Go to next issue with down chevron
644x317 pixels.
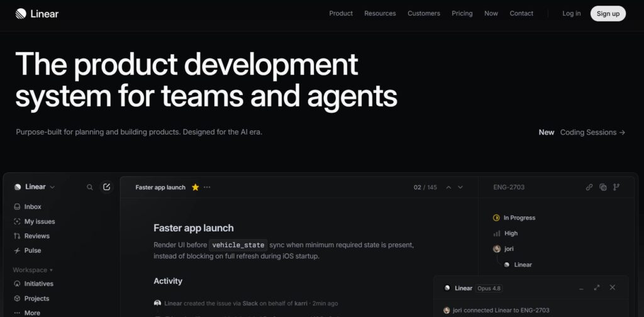[460, 187]
